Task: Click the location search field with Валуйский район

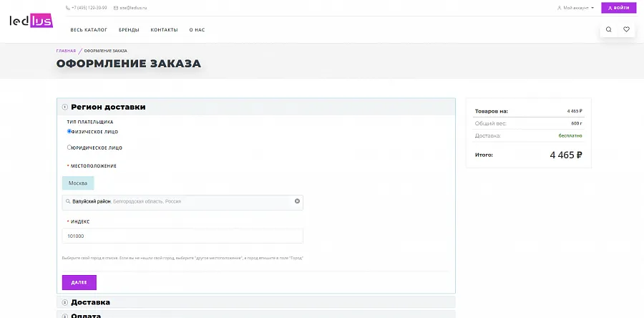Action: point(182,202)
